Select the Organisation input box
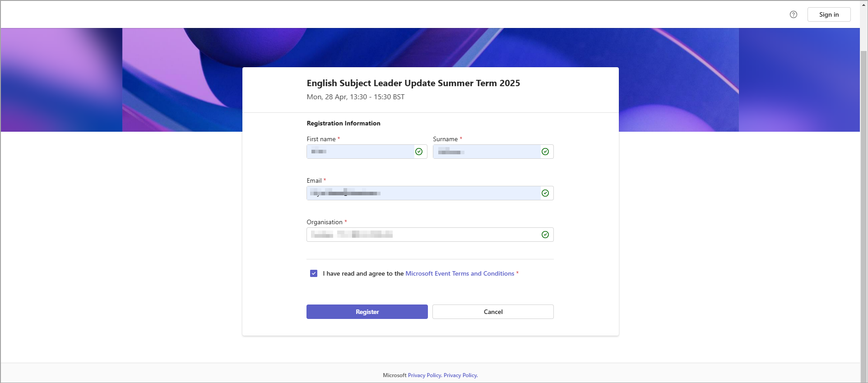The width and height of the screenshot is (868, 383). 424,235
